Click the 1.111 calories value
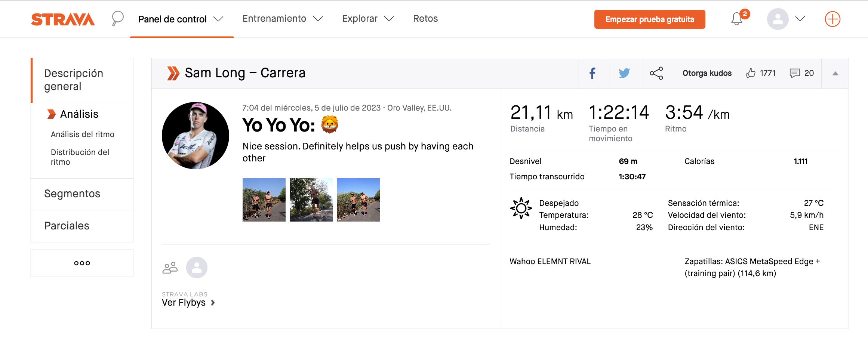Screen dimensions: 868x340 801,161
